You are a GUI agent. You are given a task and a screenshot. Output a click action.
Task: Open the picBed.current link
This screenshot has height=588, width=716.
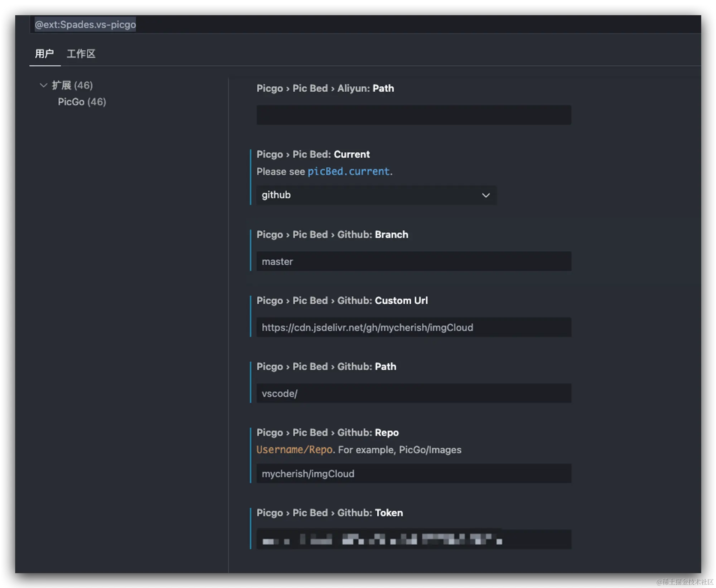[348, 172]
